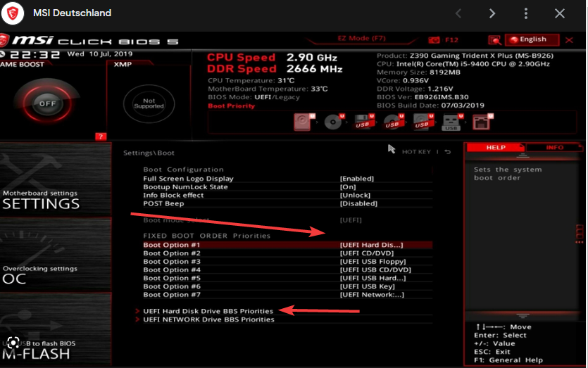Select the Boot Option #4 label
The height and width of the screenshot is (368, 588).
(x=172, y=269)
